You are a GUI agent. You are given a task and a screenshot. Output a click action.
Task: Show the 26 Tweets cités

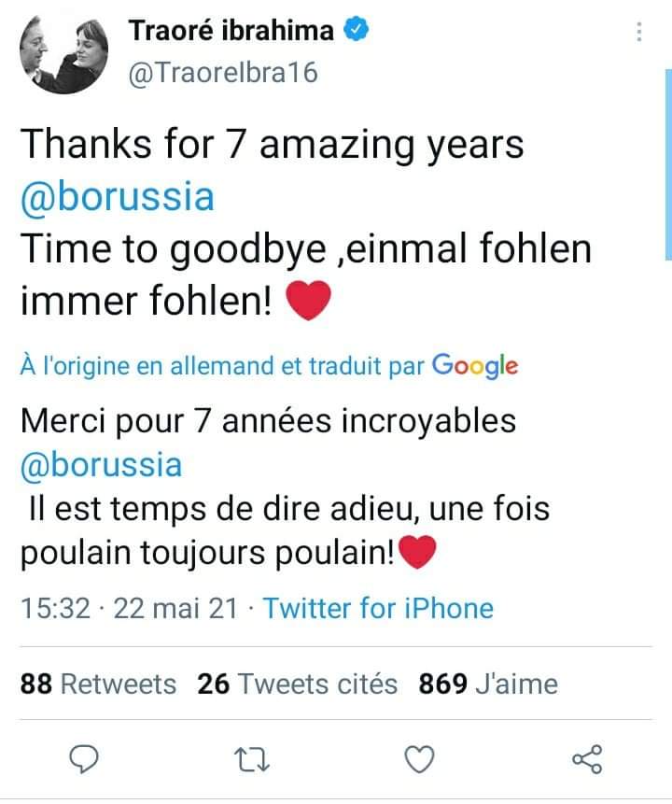[297, 684]
